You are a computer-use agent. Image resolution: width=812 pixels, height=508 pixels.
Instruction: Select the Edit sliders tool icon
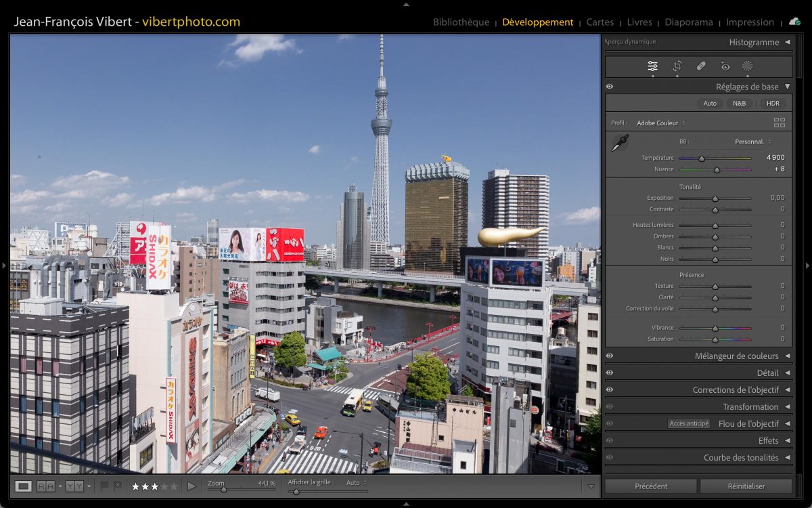652,66
